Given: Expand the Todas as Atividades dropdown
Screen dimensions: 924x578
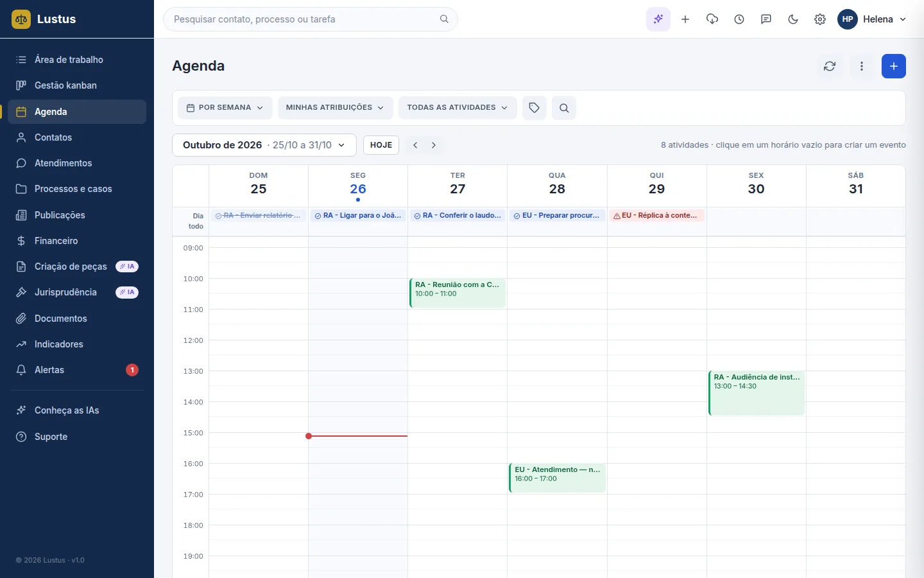Looking at the screenshot, I should [x=458, y=108].
